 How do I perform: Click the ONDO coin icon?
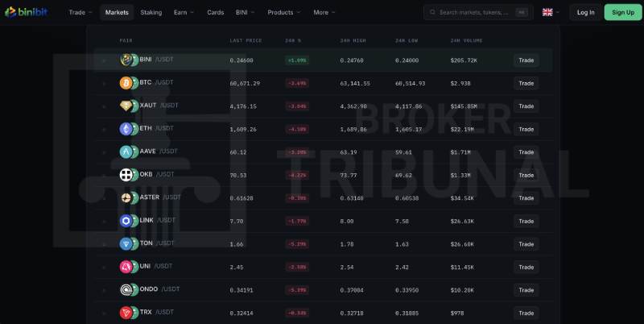[126, 290]
